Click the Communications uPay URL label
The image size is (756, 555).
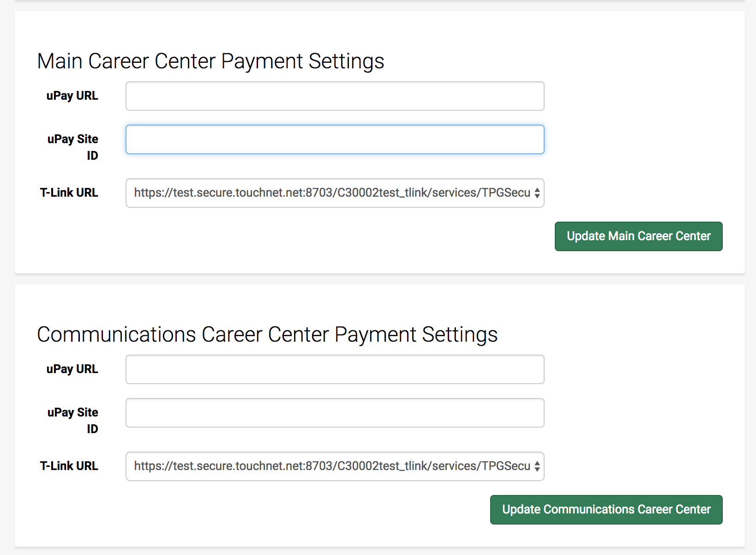[x=72, y=369]
